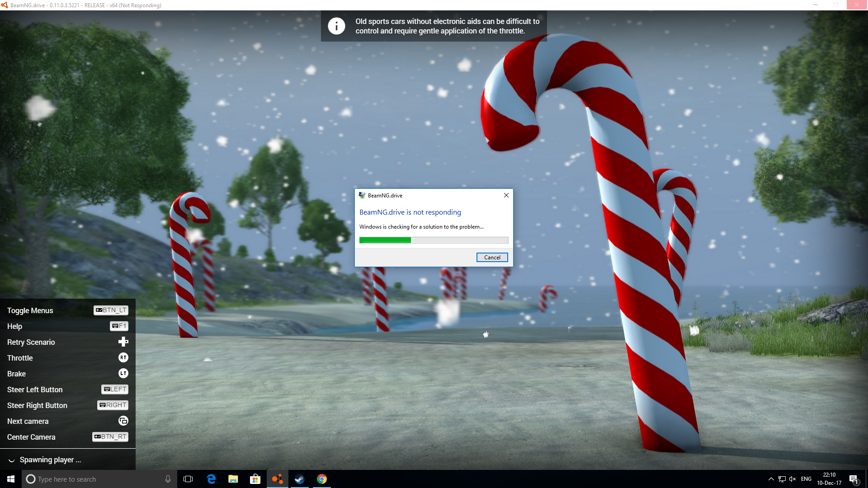Minimize the BeamNG.drive main window
Screen dimensions: 868x488
816,5
